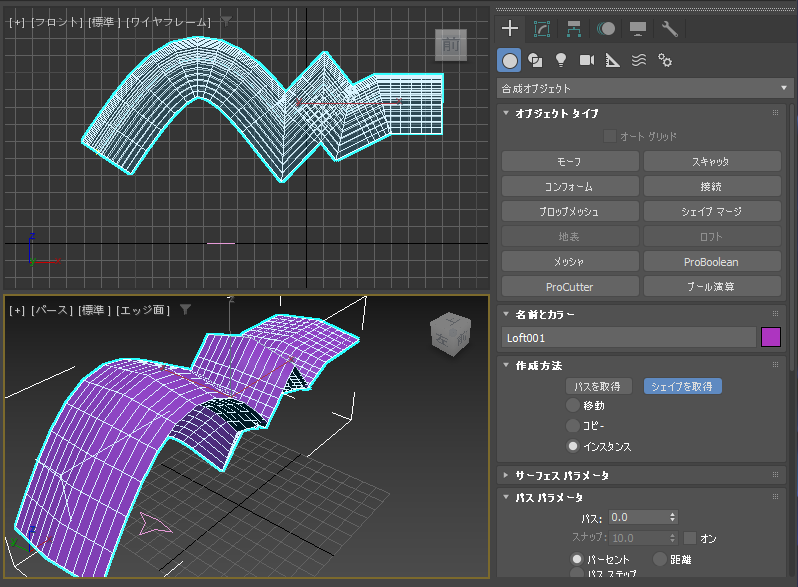This screenshot has width=798, height=587.
Task: Click the perspective viewport filter funnel icon
Action: pos(186,309)
